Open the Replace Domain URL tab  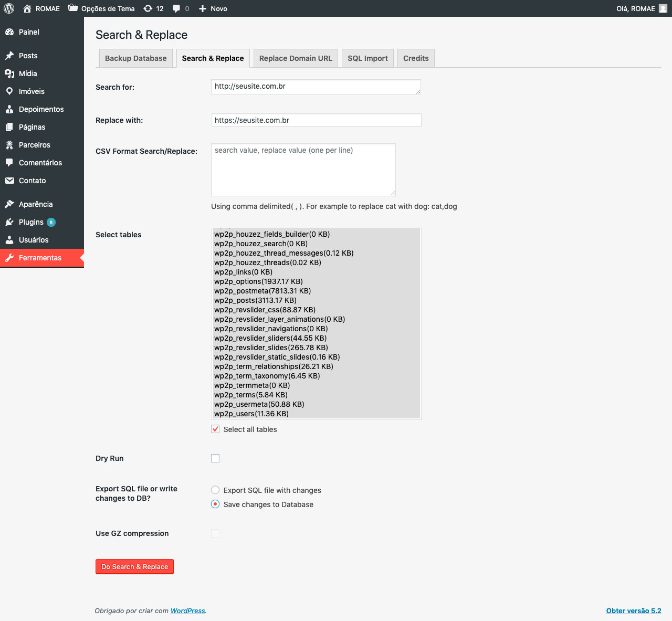pos(296,58)
